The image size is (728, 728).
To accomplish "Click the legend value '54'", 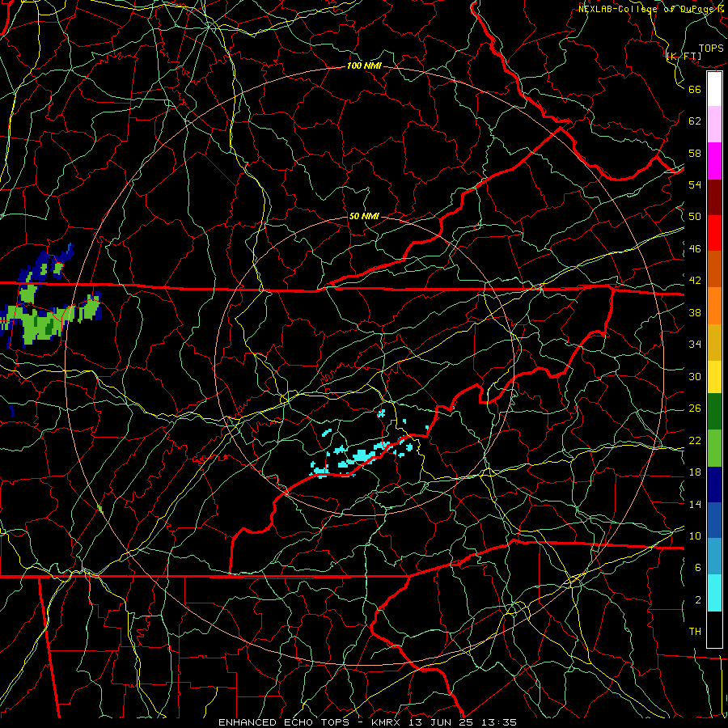I will point(695,184).
